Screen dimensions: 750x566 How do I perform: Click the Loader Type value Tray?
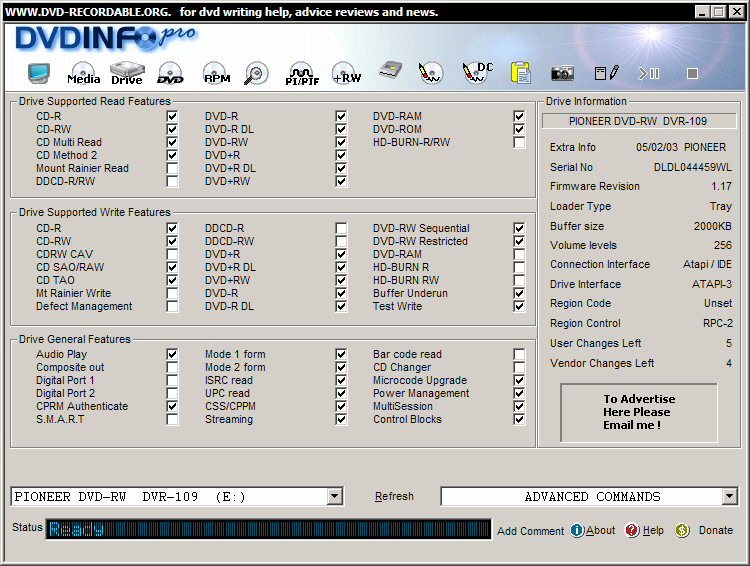tap(721, 206)
